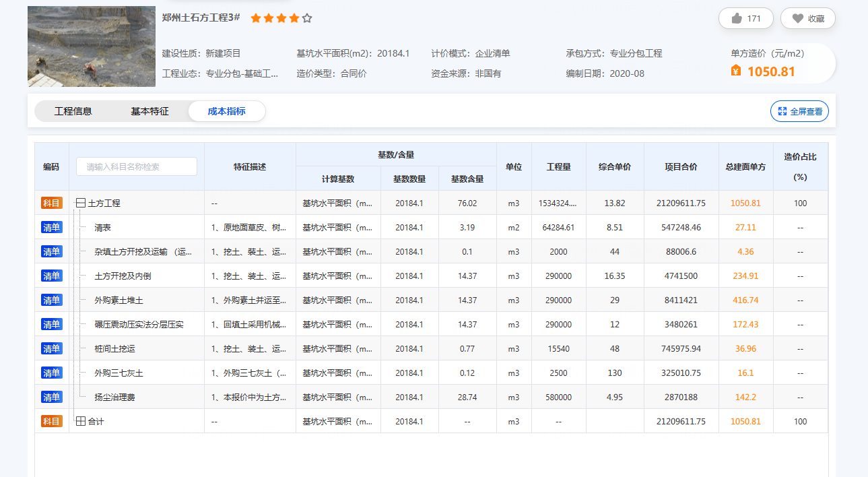Click the 单方造价 value 1050.81 at top
The width and height of the screenshot is (868, 477).
[x=771, y=71]
